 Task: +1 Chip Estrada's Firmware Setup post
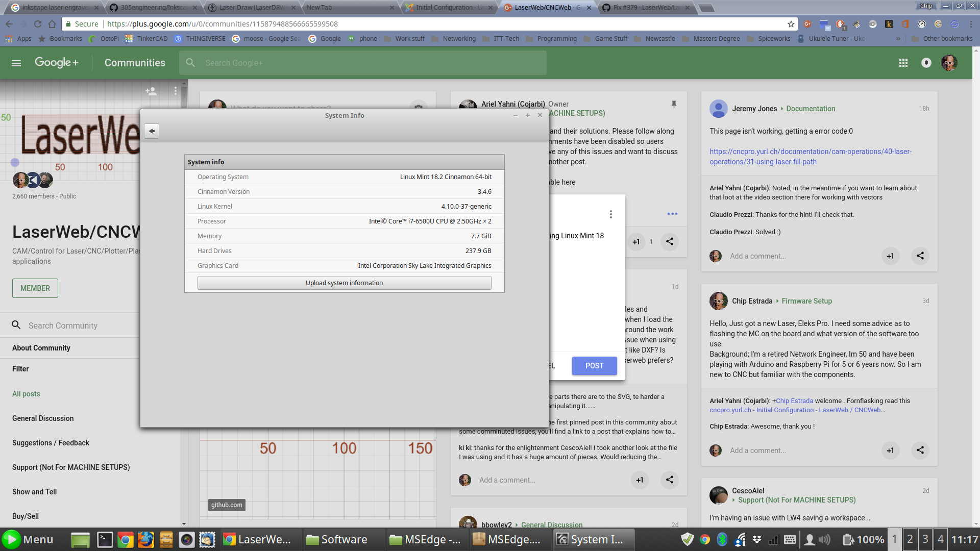(x=890, y=450)
